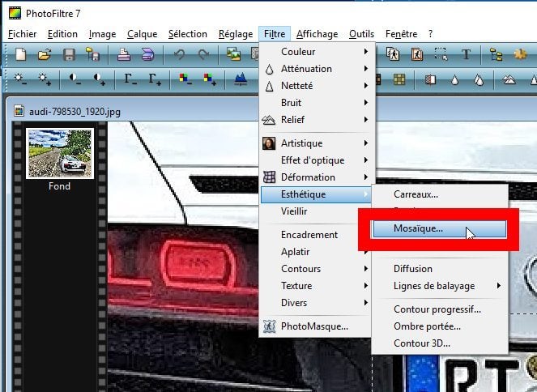Expand the Atténuation submenu arrow

366,69
